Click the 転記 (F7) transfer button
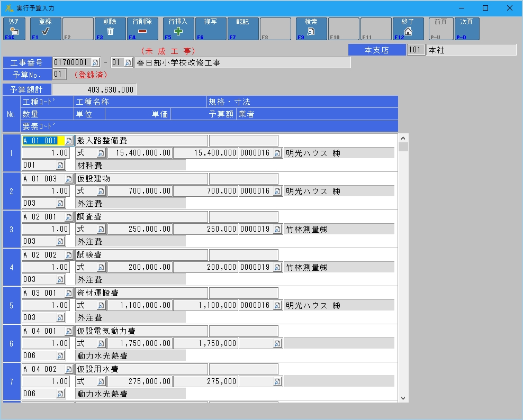Viewport: 523px width, 420px height. [243, 29]
